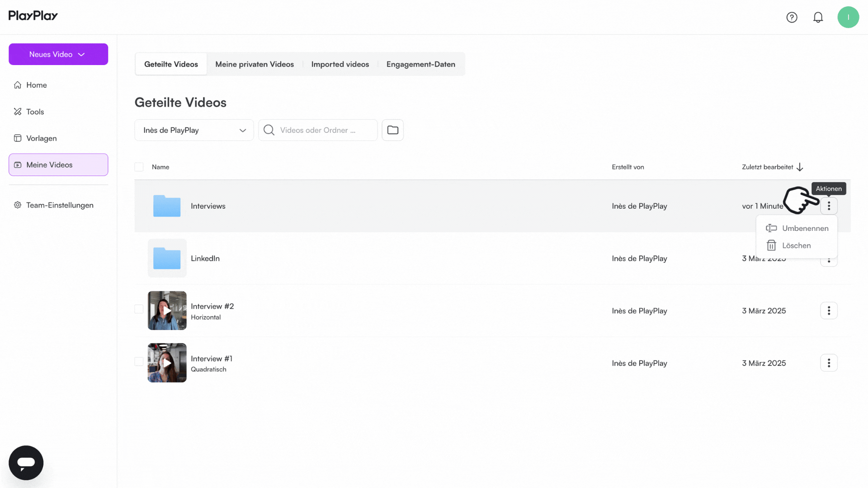Tick the checkbox for Interview #1
Image resolution: width=868 pixels, height=488 pixels.
tap(139, 361)
